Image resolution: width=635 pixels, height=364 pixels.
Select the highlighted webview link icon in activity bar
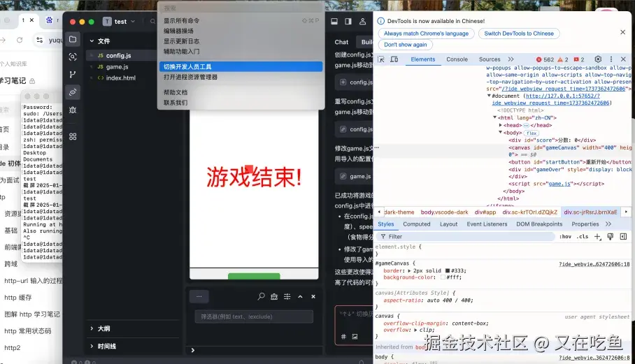73,92
